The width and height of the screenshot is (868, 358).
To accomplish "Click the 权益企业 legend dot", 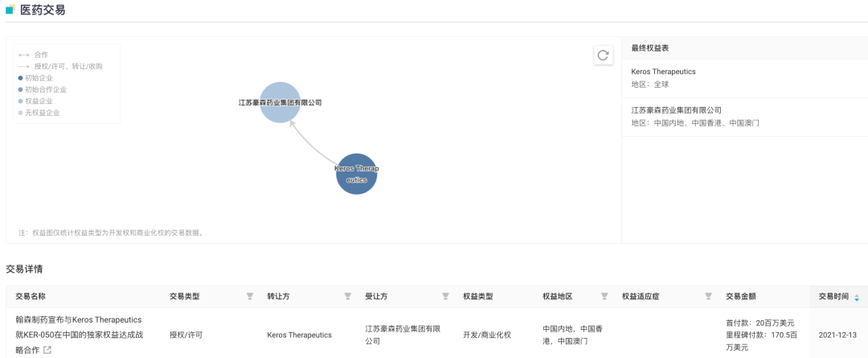I will pyautogui.click(x=20, y=101).
